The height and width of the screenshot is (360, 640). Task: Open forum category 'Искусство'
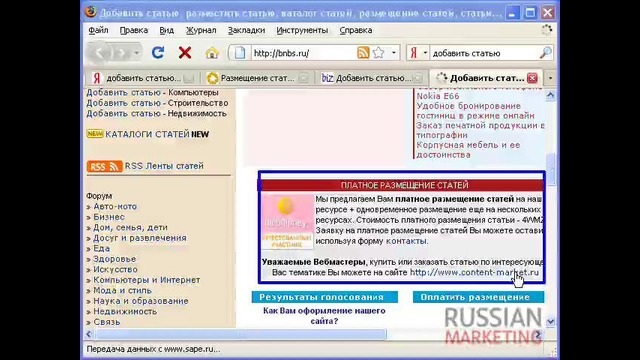pos(116,269)
